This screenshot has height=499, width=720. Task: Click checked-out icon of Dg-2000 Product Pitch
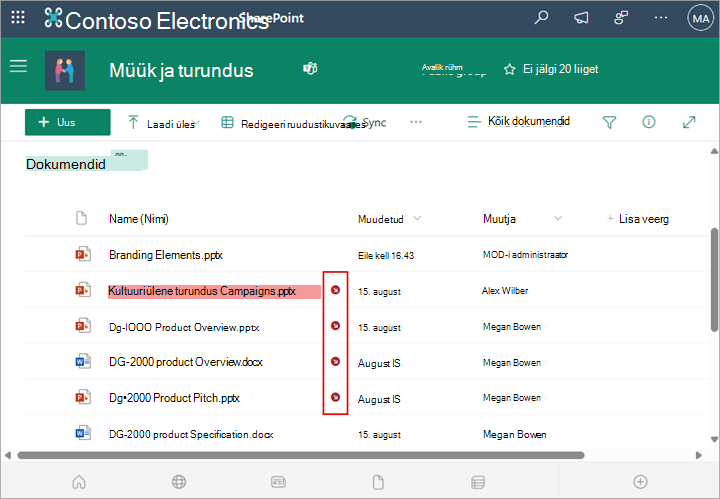point(336,397)
